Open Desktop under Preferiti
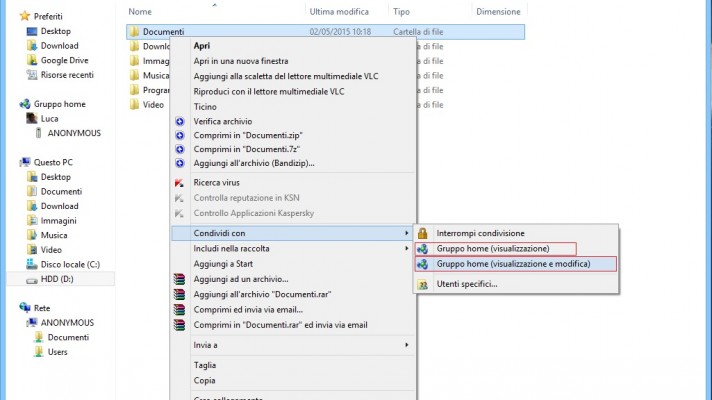The width and height of the screenshot is (712, 400). (x=55, y=31)
